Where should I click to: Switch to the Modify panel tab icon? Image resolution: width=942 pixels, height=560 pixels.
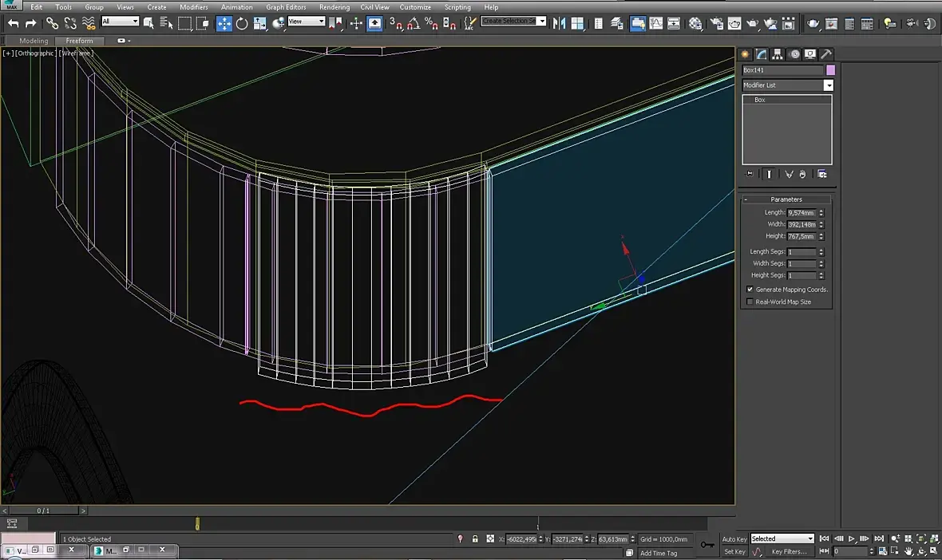click(762, 54)
